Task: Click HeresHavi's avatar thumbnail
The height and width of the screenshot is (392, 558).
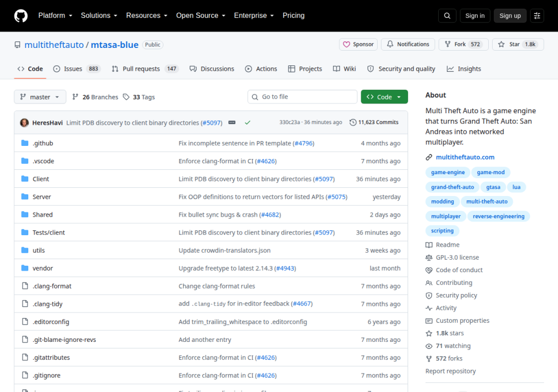Action: coord(25,122)
